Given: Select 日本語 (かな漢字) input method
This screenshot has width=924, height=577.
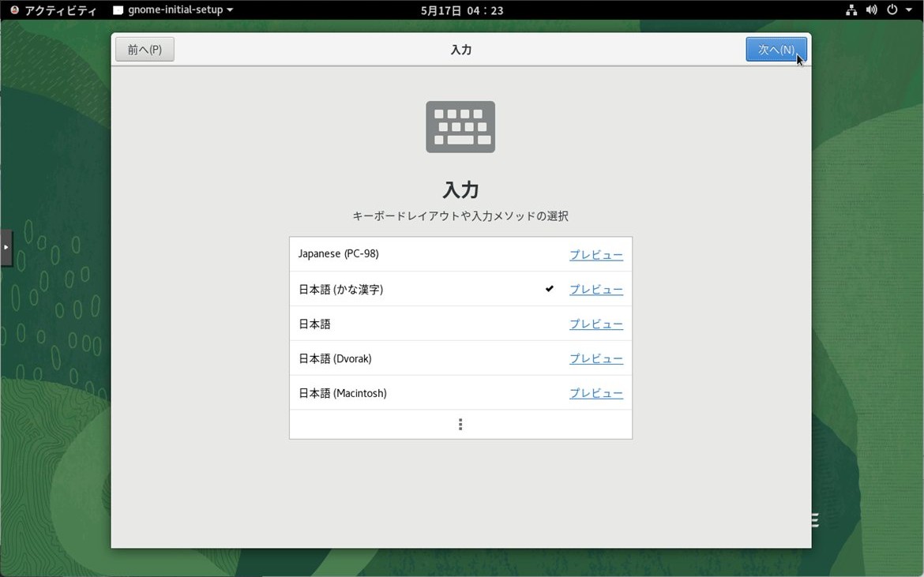Looking at the screenshot, I should pyautogui.click(x=460, y=289).
